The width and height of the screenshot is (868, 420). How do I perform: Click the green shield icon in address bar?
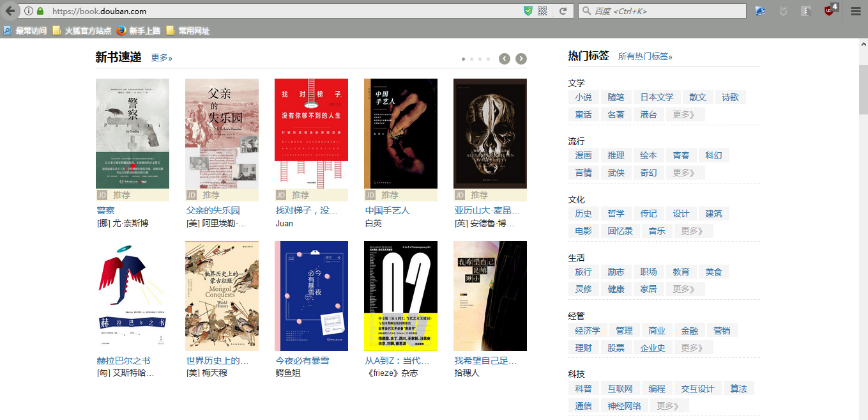pos(528,11)
